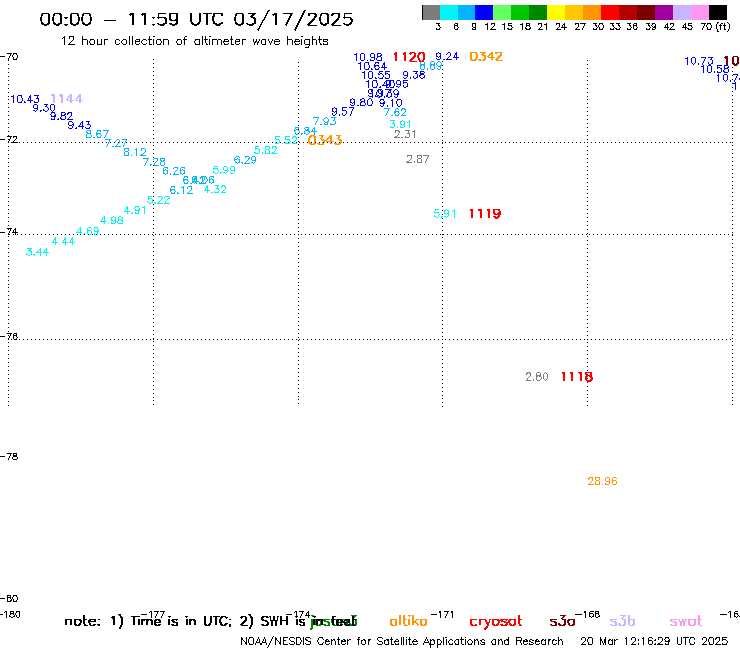Click the wave height value '3.91'
Image resolution: width=740 pixels, height=650 pixels.
400,124
